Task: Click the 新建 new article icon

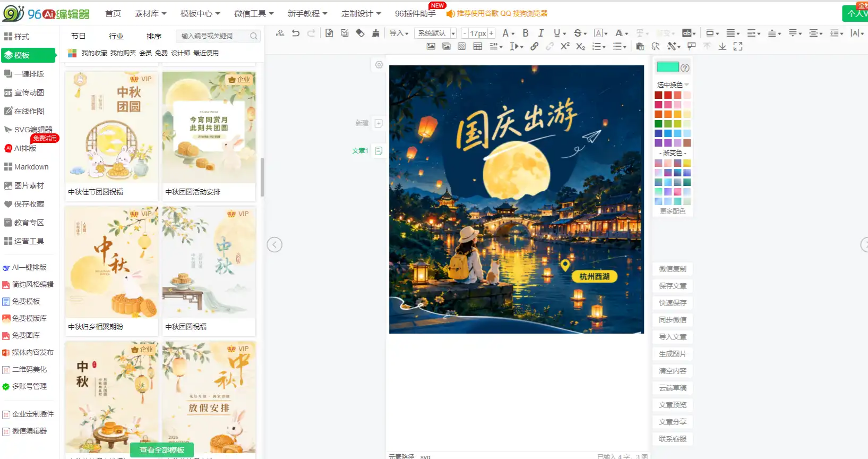Action: click(379, 123)
